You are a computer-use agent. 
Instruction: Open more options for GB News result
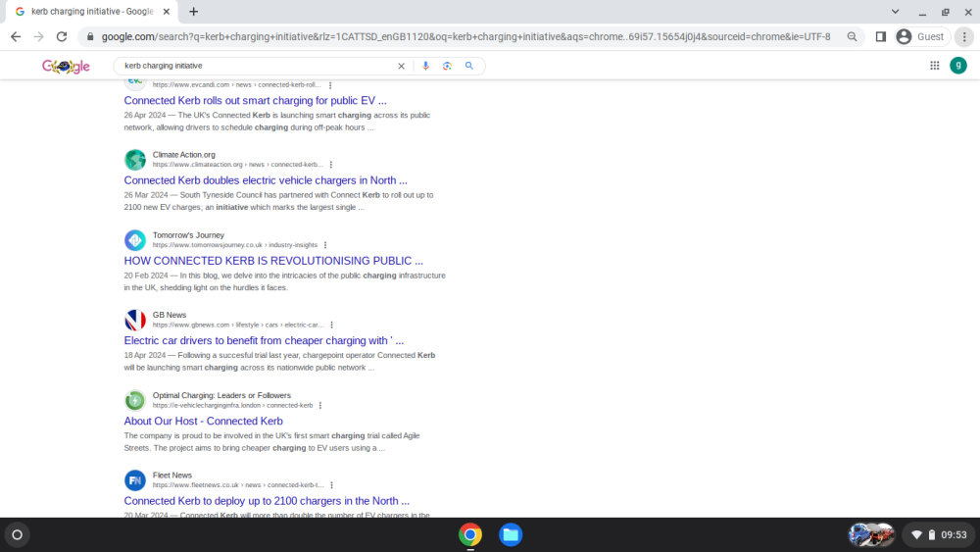[331, 326]
